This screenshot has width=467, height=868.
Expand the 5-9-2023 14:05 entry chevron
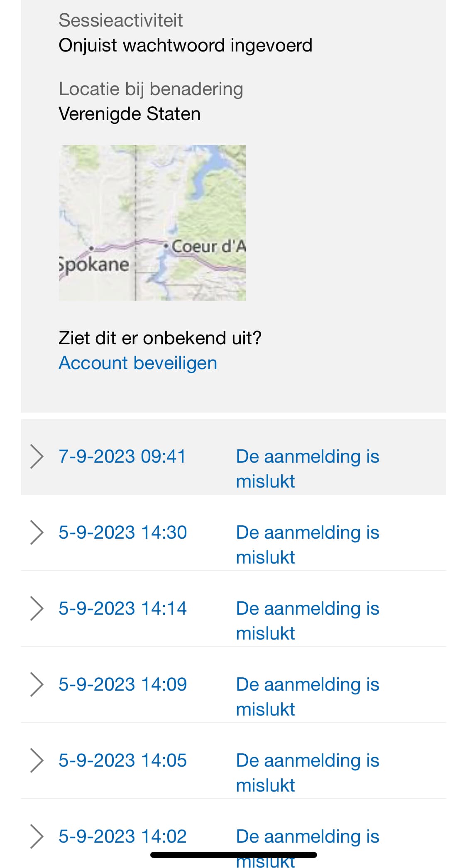pos(37,760)
